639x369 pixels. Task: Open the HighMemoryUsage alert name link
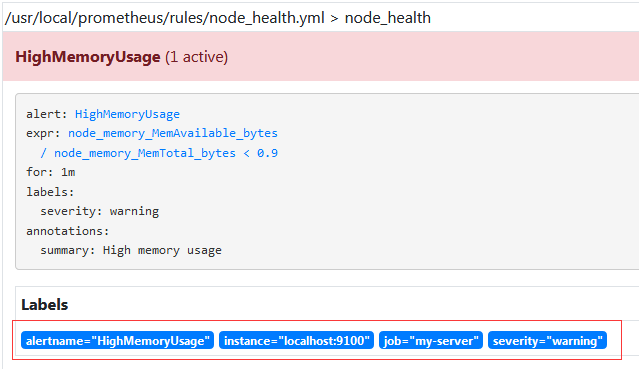click(x=127, y=114)
